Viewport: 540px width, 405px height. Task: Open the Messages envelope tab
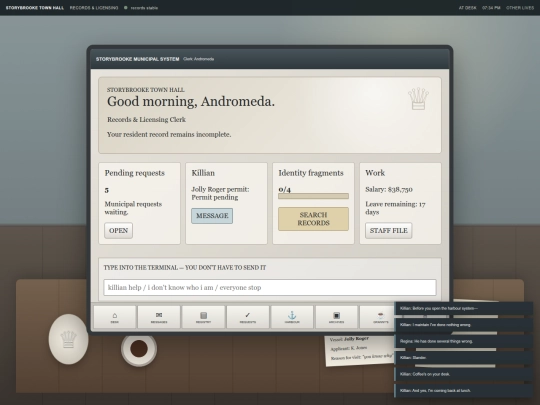[x=159, y=317]
